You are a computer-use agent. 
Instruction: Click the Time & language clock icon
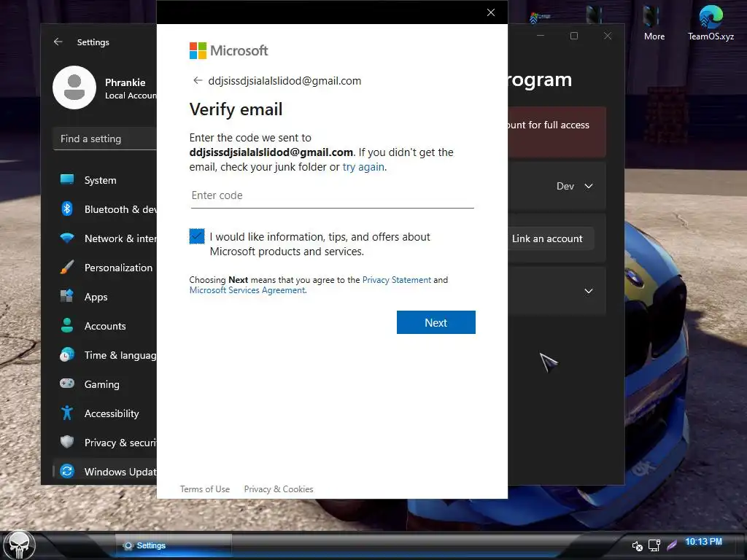click(x=67, y=354)
